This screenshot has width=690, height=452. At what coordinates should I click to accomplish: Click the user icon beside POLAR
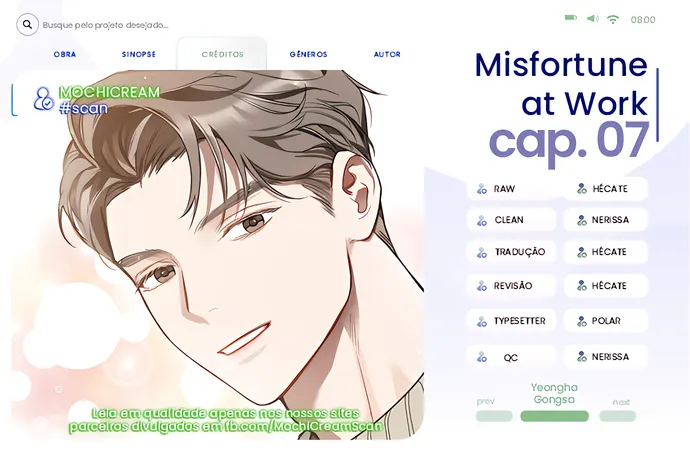click(x=582, y=321)
